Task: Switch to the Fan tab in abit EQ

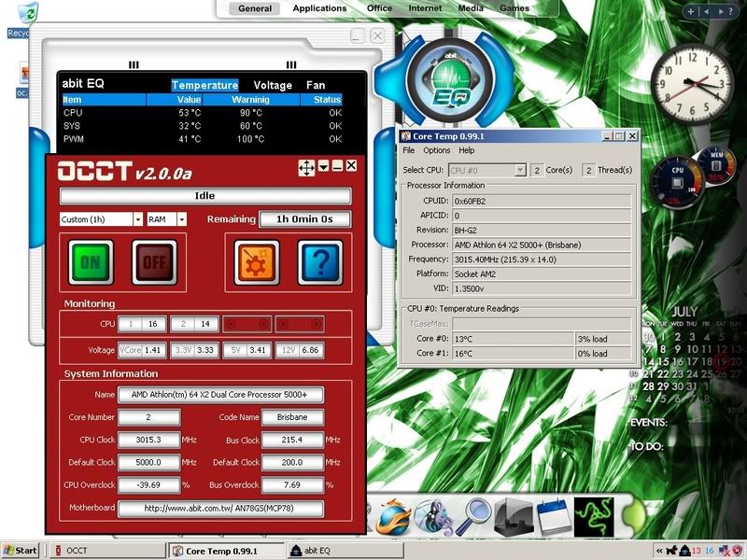Action: point(316,85)
